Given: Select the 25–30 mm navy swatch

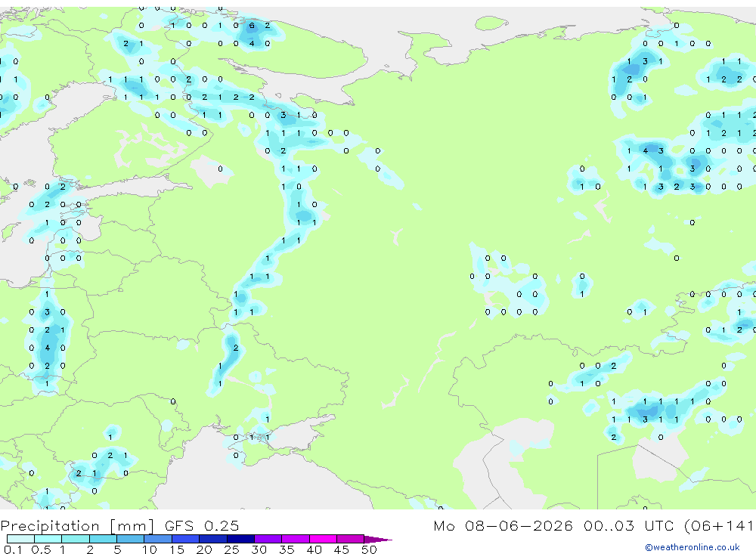Looking at the screenshot, I should point(240,539).
